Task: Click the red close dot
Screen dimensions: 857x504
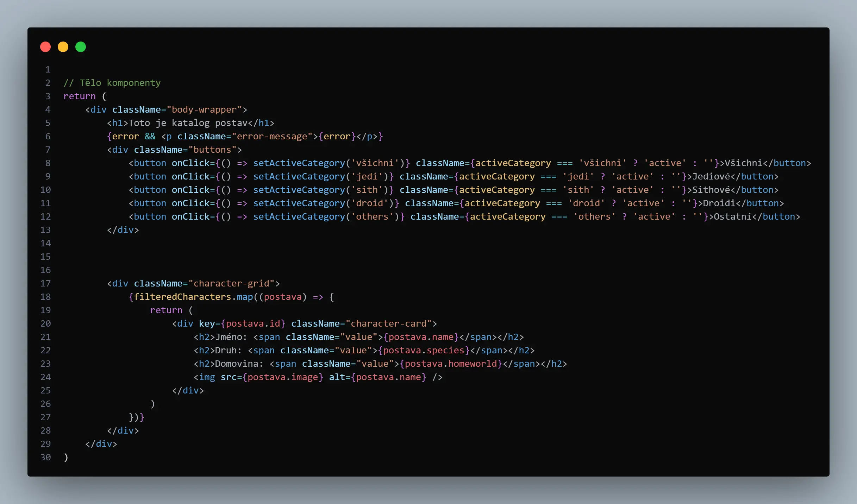Action: click(45, 47)
